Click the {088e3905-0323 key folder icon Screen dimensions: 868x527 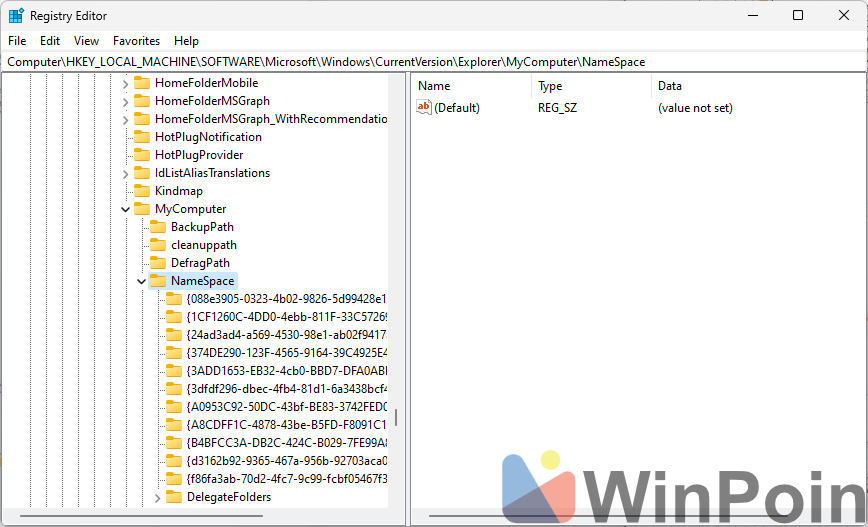tap(174, 299)
